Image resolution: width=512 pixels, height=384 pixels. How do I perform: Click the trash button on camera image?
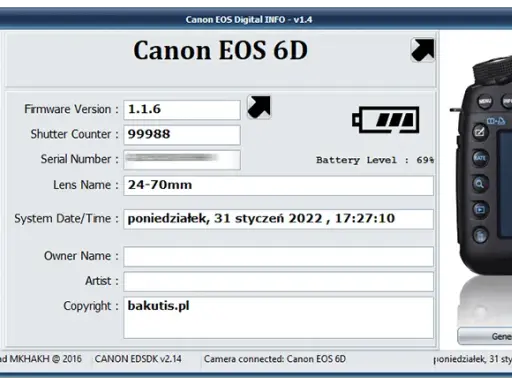(480, 236)
